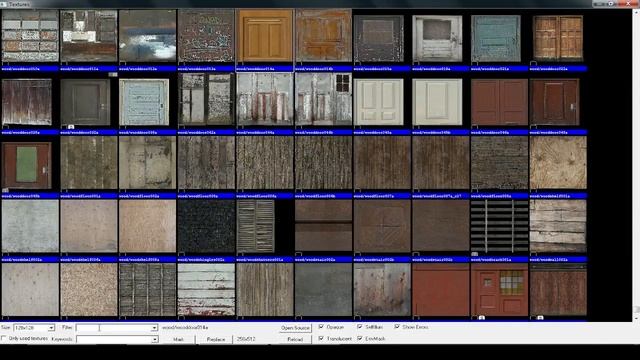Select the rusty dark barn door texture

click(x=27, y=102)
